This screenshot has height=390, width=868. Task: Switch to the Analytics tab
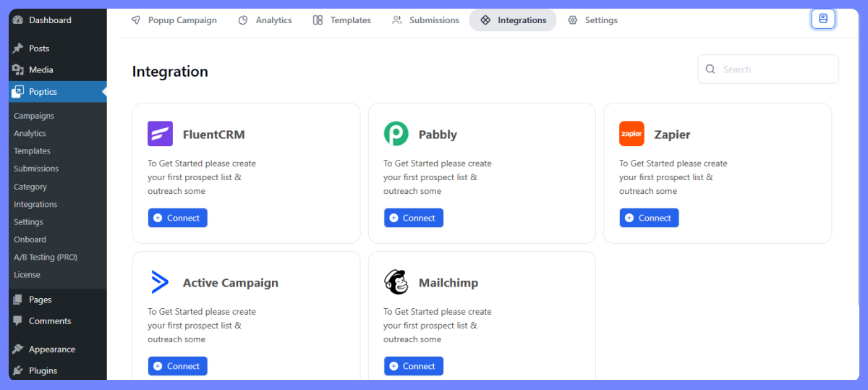pos(265,20)
